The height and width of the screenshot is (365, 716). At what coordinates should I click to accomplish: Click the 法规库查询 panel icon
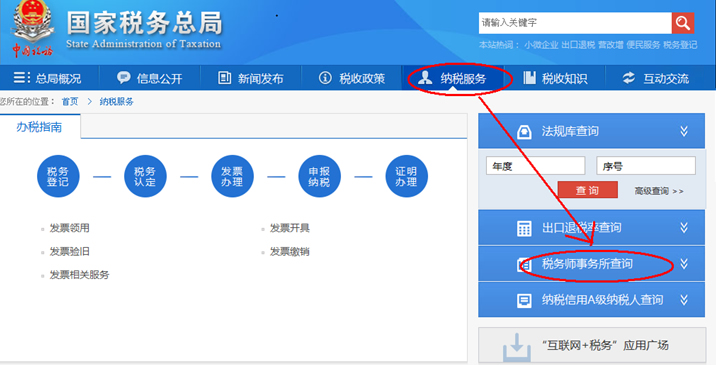[524, 132]
